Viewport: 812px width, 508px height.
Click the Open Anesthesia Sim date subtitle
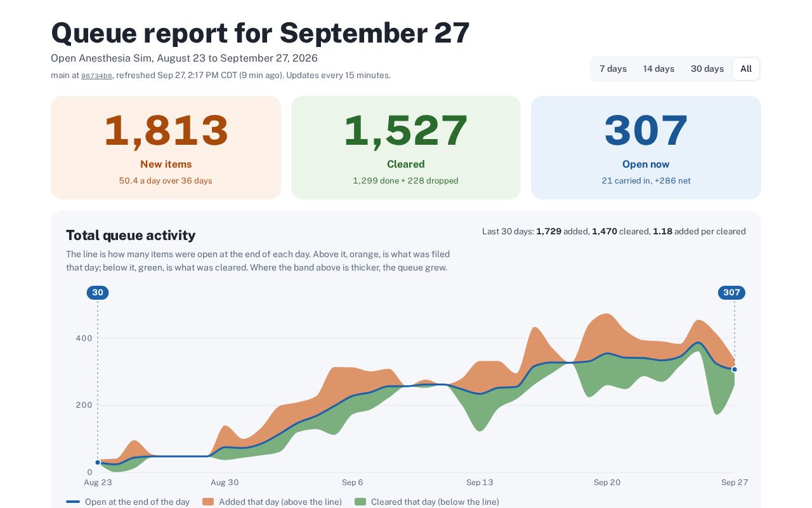[x=184, y=58]
